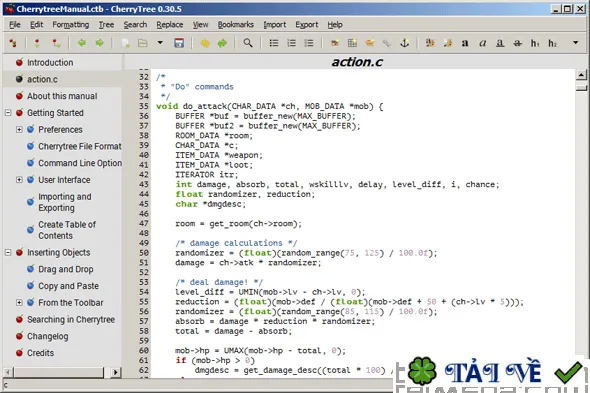The image size is (590, 393).
Task: Open the Search menu
Action: click(x=135, y=25)
